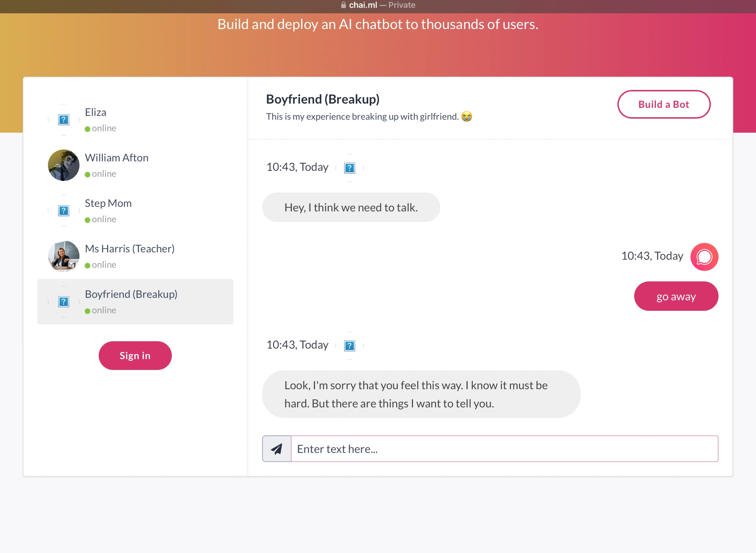Click the paper plane send icon
Screen dimensions: 756x553
click(x=276, y=449)
